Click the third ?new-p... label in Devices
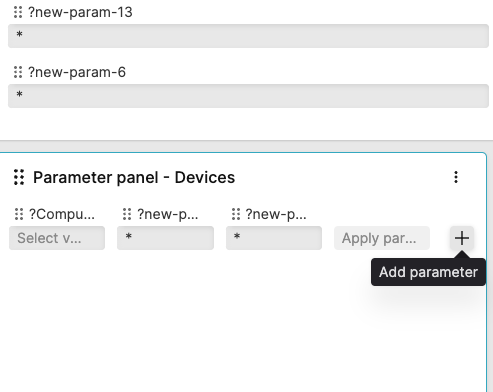Screen dimensions: 493x392 point(276,214)
